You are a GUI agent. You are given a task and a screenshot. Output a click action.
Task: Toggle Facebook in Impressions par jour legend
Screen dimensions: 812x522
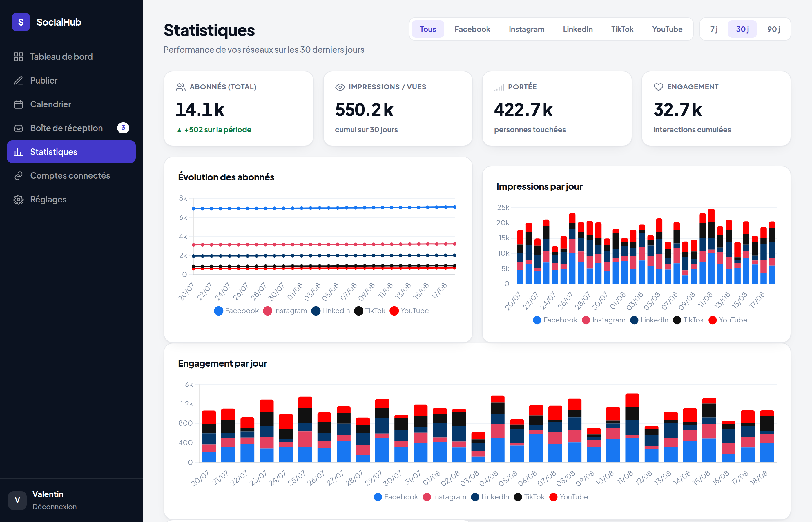555,320
